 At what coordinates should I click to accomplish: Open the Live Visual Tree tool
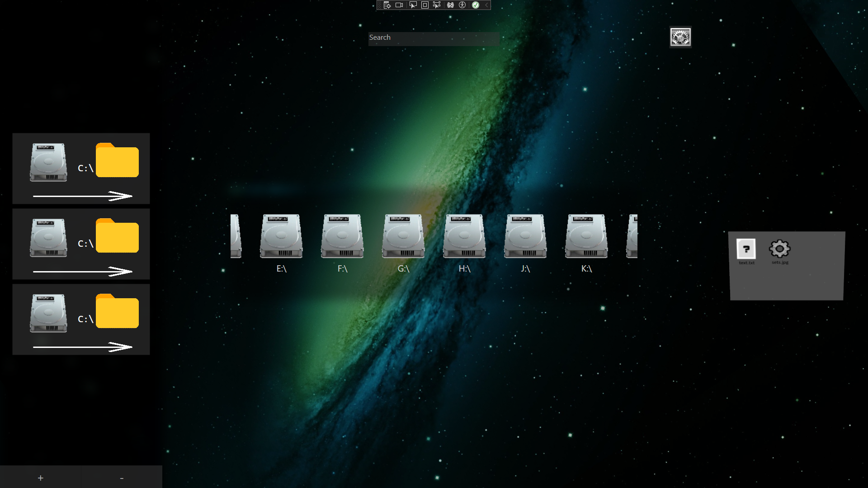coord(387,5)
